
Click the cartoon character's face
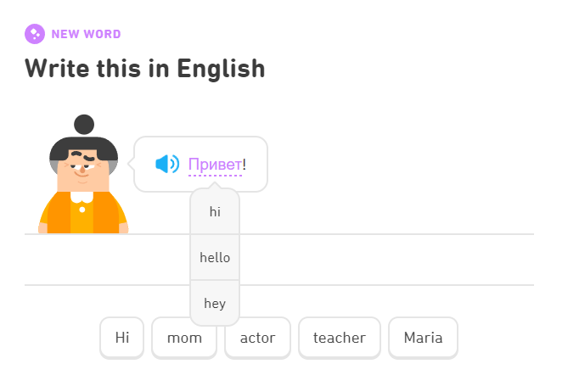tap(83, 171)
